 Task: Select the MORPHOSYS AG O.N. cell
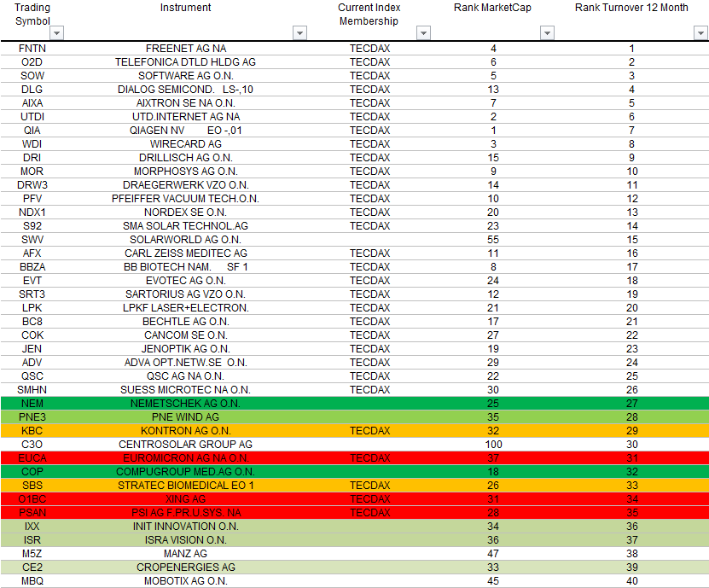[185, 172]
